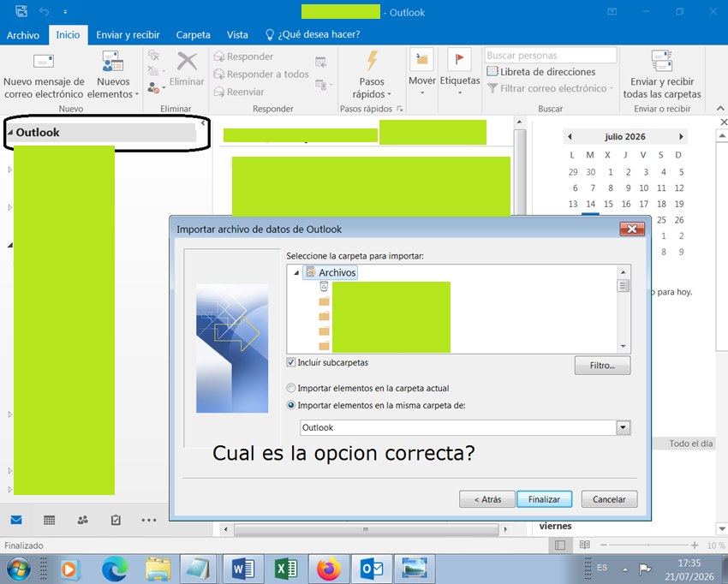Click Enviar y recibir todas las carpetas
728x584 pixels.
[661, 75]
